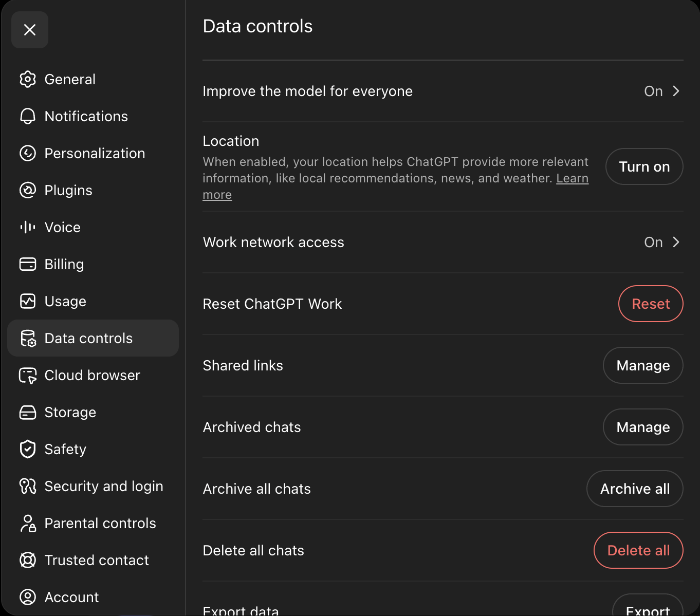Screen dimensions: 700x616
Task: Close the settings dialog
Action: 30,30
